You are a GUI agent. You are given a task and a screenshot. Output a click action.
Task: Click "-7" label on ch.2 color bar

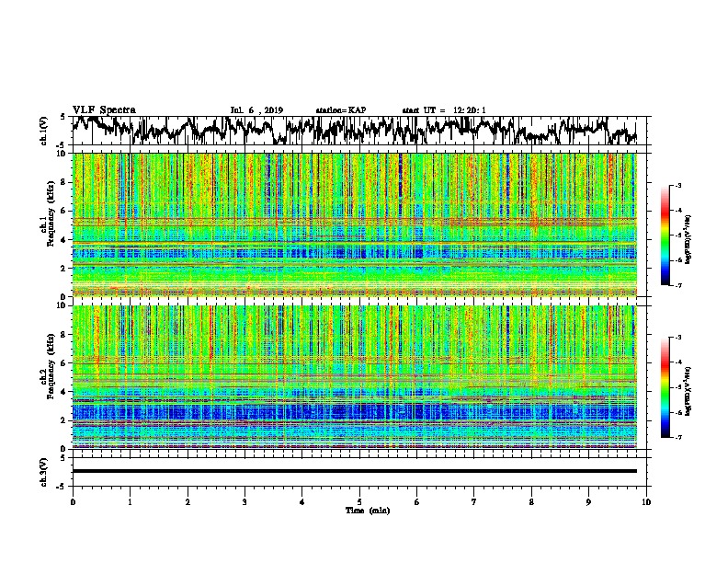(x=678, y=438)
